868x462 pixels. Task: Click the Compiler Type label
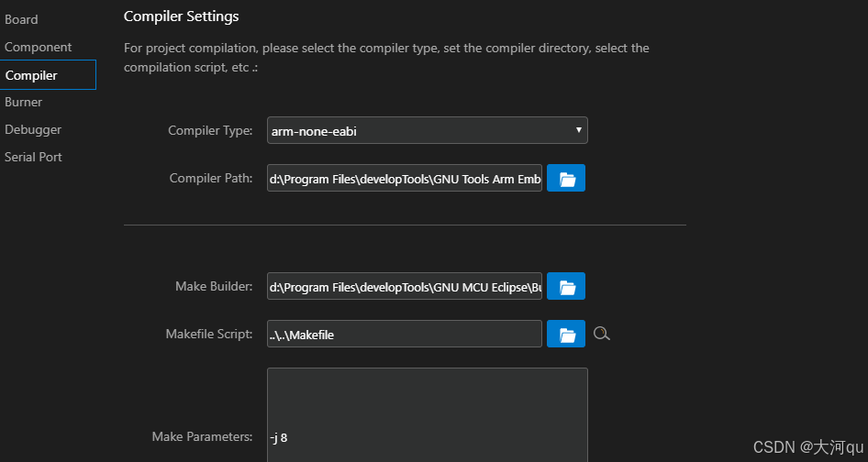pyautogui.click(x=210, y=131)
